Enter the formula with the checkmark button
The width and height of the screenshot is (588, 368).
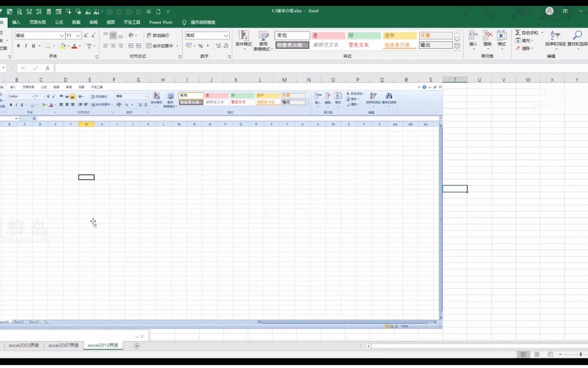click(x=35, y=68)
